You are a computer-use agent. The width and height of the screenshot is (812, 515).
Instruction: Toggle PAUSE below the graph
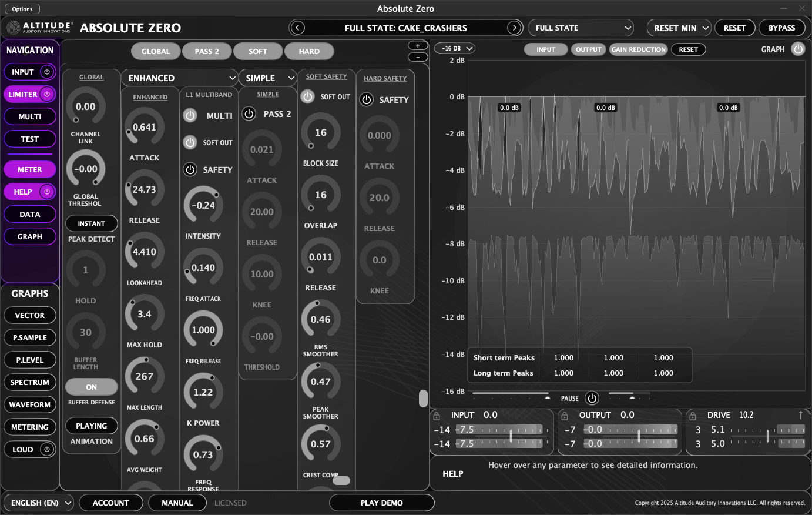592,398
